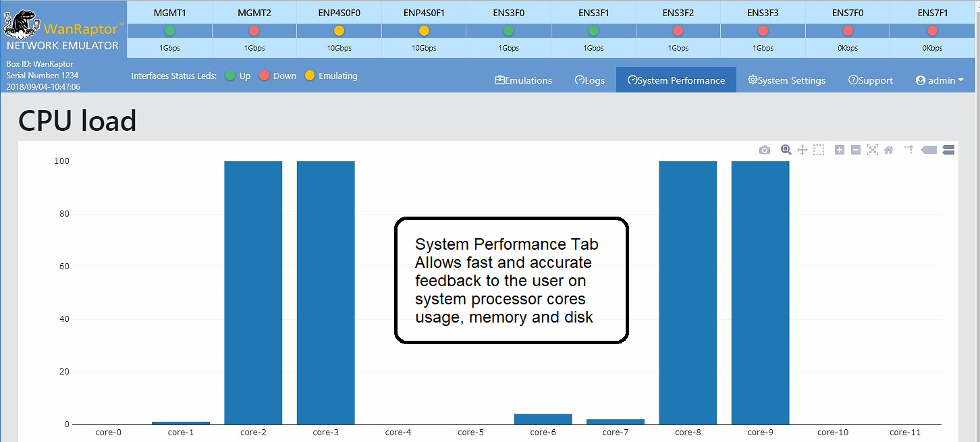Click the System Performance navigation button
The width and height of the screenshot is (980, 442).
676,80
